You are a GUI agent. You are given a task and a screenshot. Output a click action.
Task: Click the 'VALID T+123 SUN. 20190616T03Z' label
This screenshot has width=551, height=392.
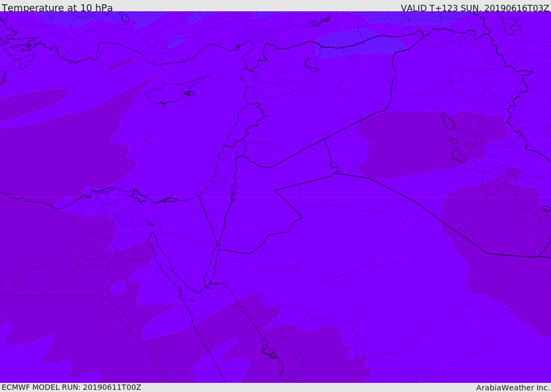tap(475, 8)
